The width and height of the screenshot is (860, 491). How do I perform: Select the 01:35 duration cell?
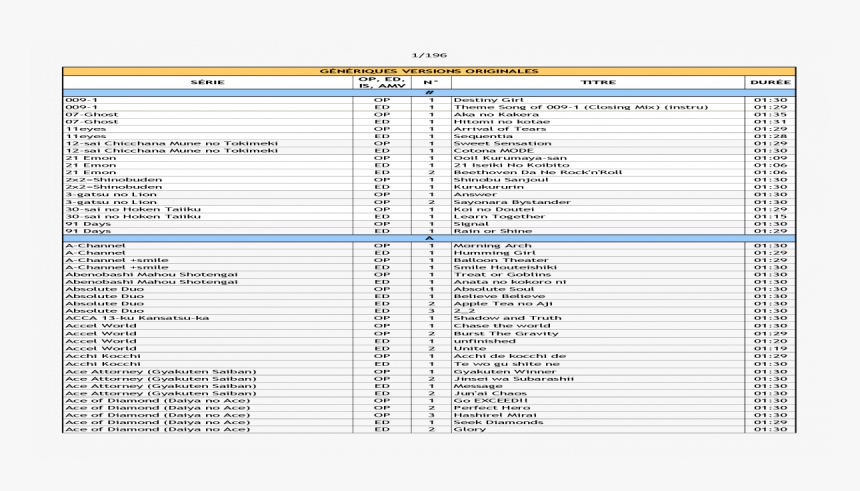pyautogui.click(x=770, y=115)
